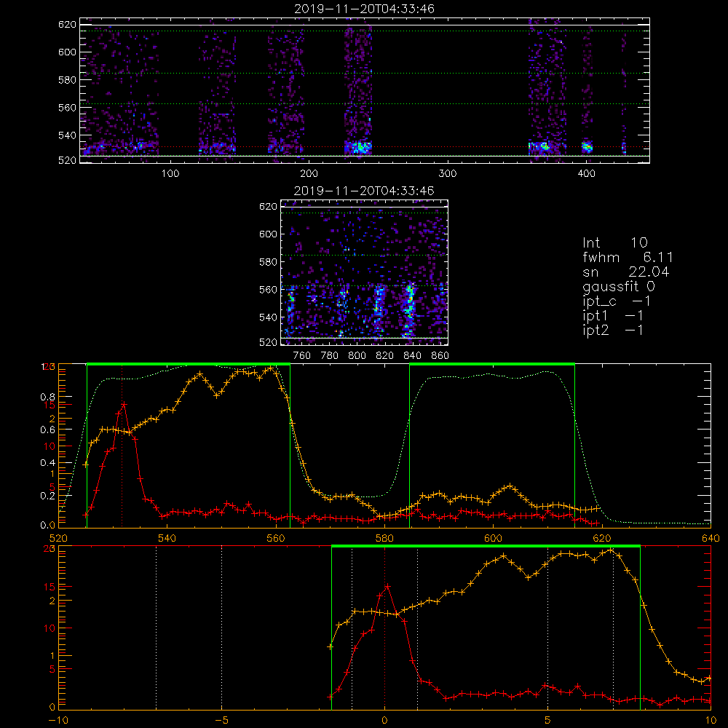Viewport: 728px width, 728px height.
Task: Click white y-axis label 0.8 on spectrum plot
Action: pyautogui.click(x=47, y=397)
